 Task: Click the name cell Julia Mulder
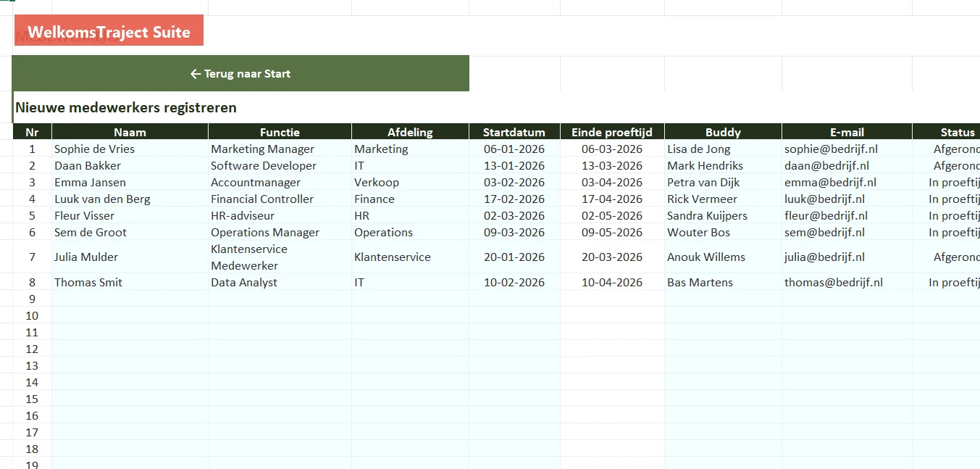tap(130, 257)
